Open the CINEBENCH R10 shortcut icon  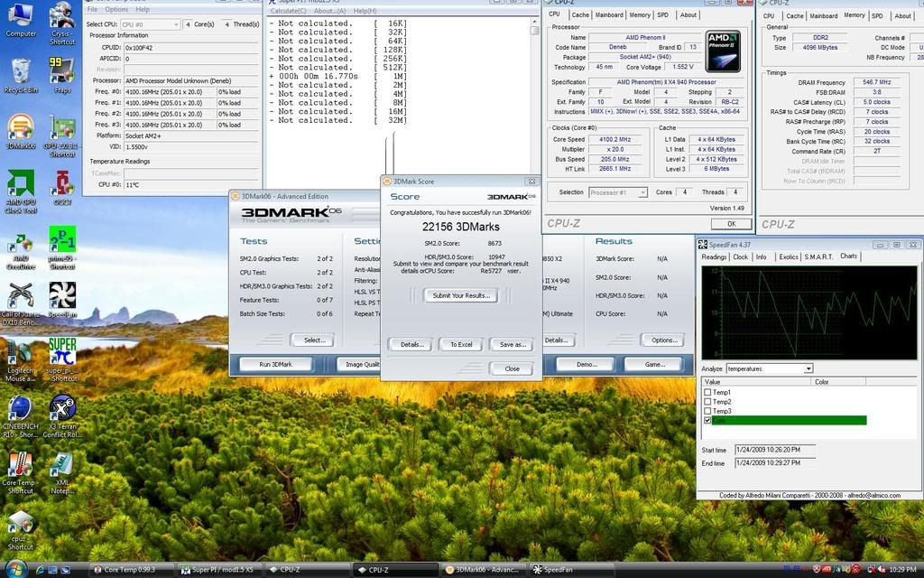pyautogui.click(x=21, y=417)
